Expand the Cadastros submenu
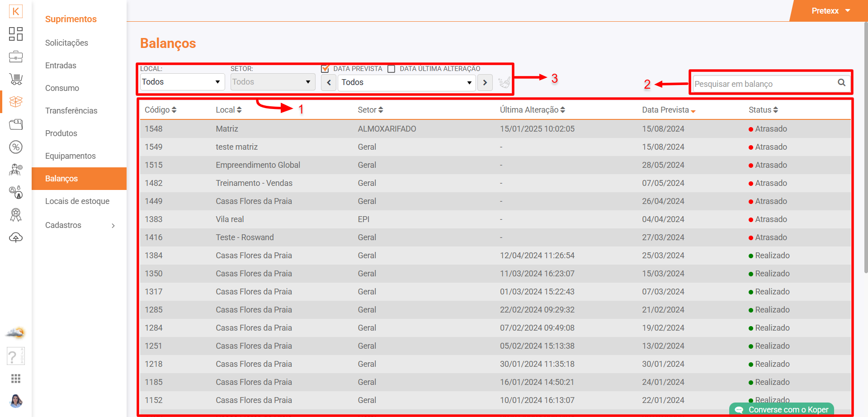 [80, 225]
